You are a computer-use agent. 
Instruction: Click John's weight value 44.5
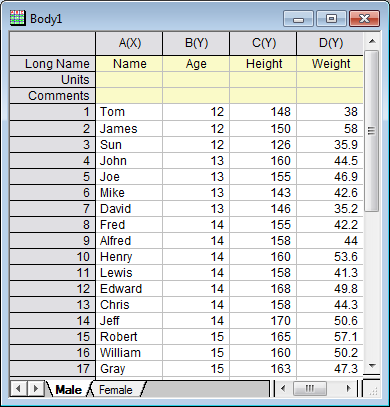330,161
